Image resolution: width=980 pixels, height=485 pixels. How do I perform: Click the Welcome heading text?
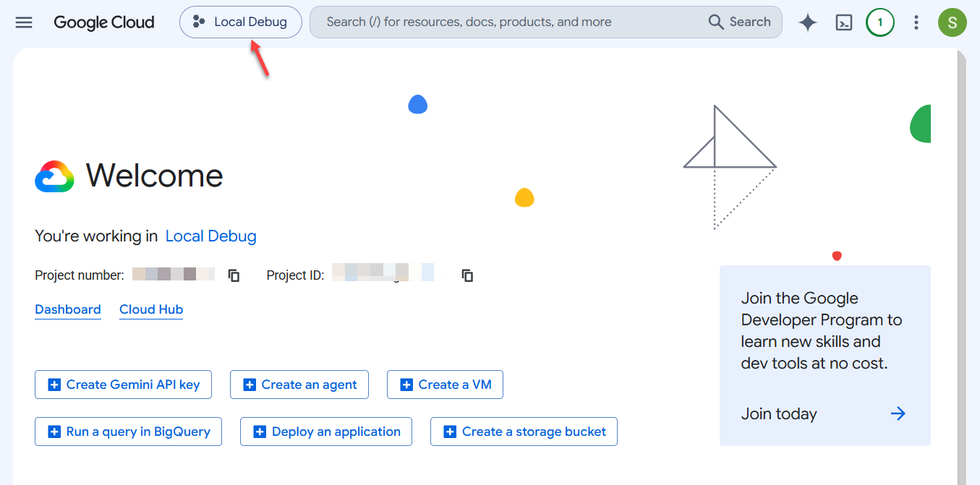point(154,176)
